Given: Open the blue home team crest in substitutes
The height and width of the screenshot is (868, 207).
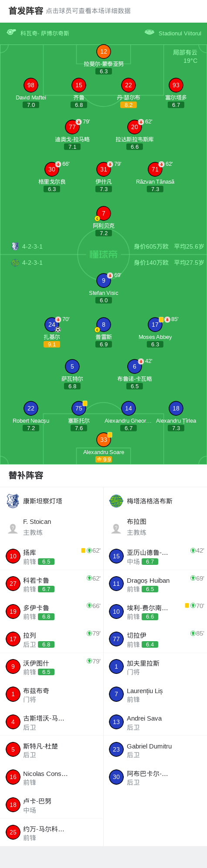Looking at the screenshot, I should pyautogui.click(x=13, y=501).
